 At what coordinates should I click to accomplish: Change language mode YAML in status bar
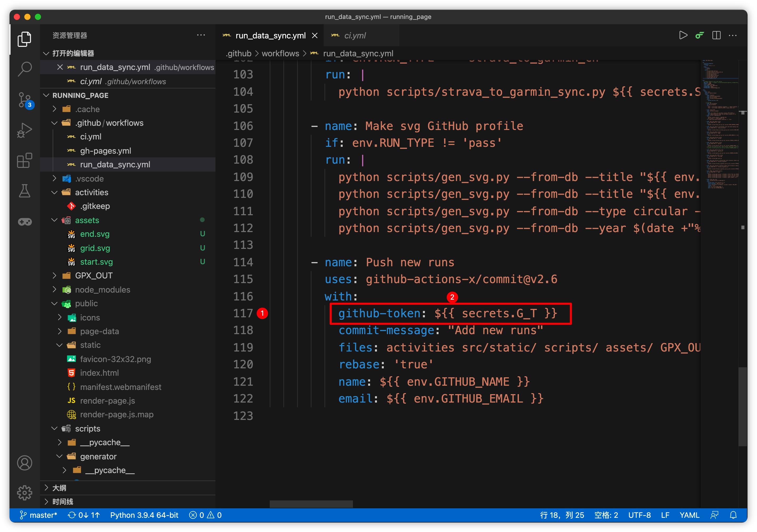[x=689, y=515]
